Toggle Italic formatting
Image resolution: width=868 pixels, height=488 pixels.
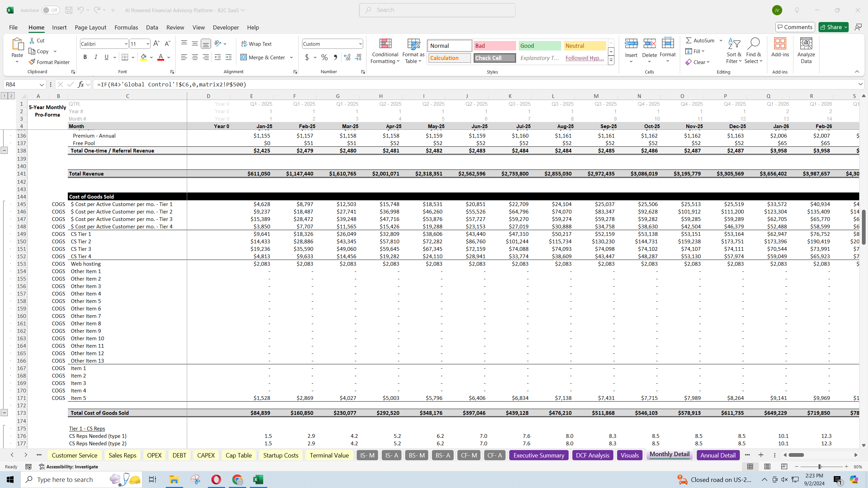(x=96, y=57)
